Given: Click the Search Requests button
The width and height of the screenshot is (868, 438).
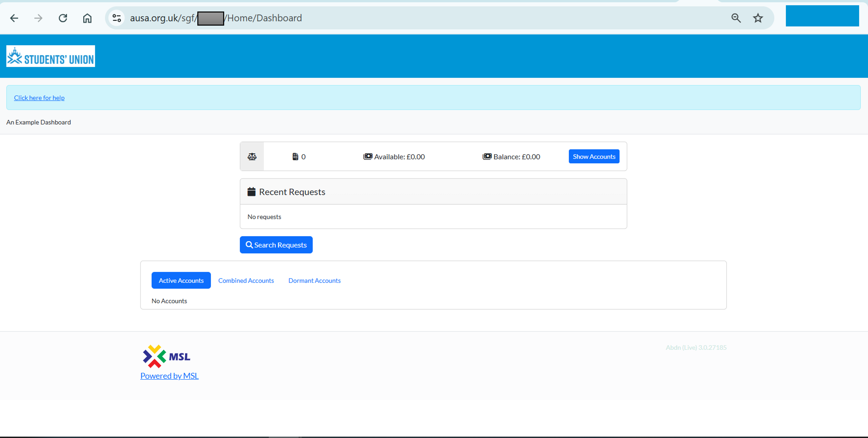Looking at the screenshot, I should pyautogui.click(x=276, y=245).
